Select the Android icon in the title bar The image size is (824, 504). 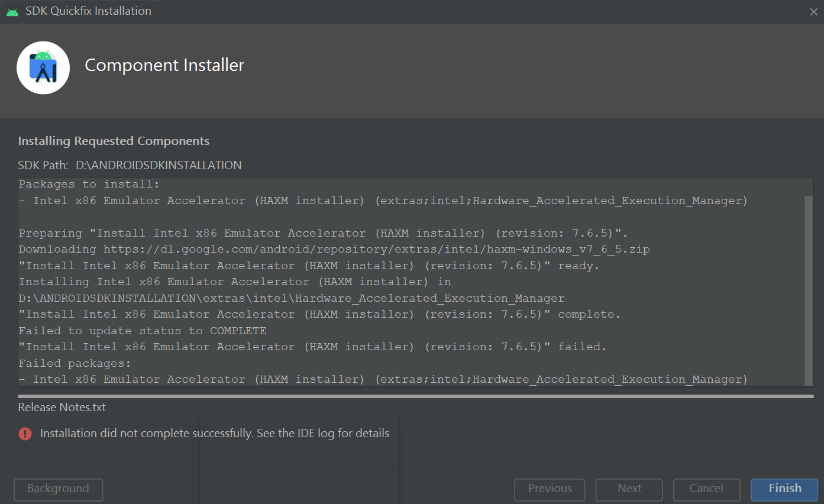[x=12, y=11]
